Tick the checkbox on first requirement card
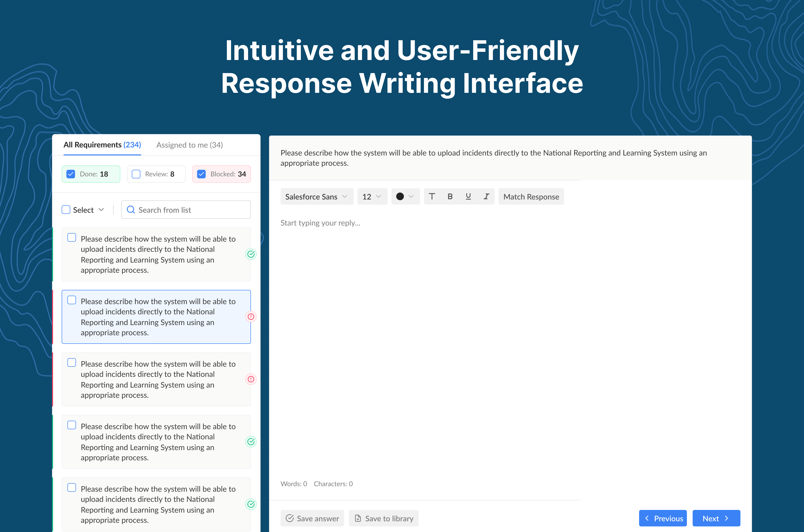 72,238
